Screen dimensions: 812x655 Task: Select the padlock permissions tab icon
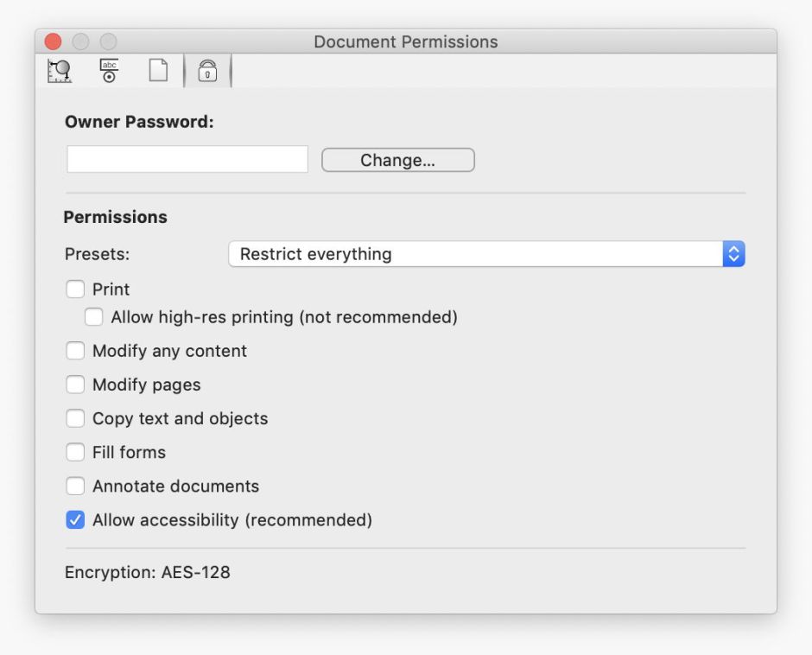(x=207, y=72)
